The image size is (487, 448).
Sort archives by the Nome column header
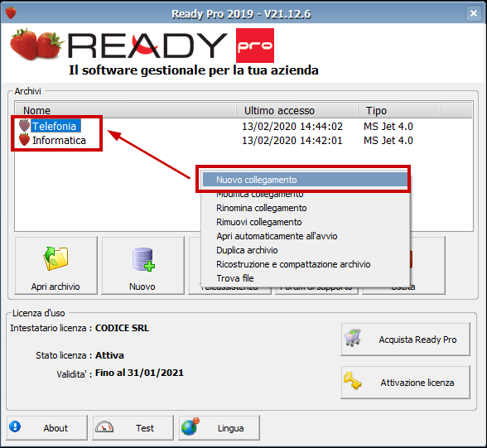tap(126, 110)
